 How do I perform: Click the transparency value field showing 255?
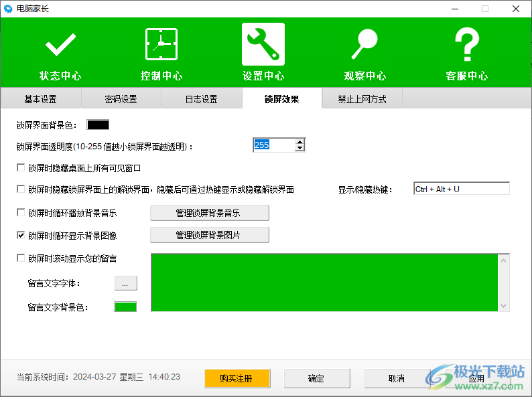click(274, 145)
